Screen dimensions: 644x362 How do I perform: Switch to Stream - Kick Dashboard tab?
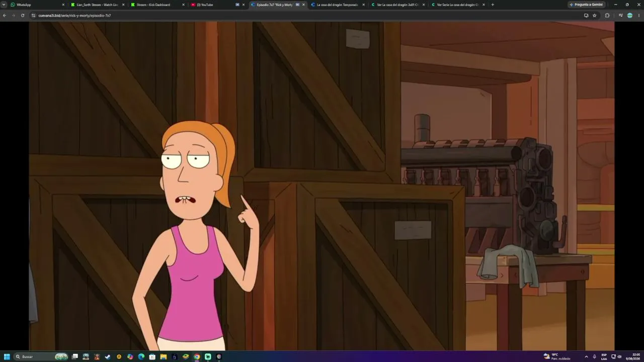(157, 5)
